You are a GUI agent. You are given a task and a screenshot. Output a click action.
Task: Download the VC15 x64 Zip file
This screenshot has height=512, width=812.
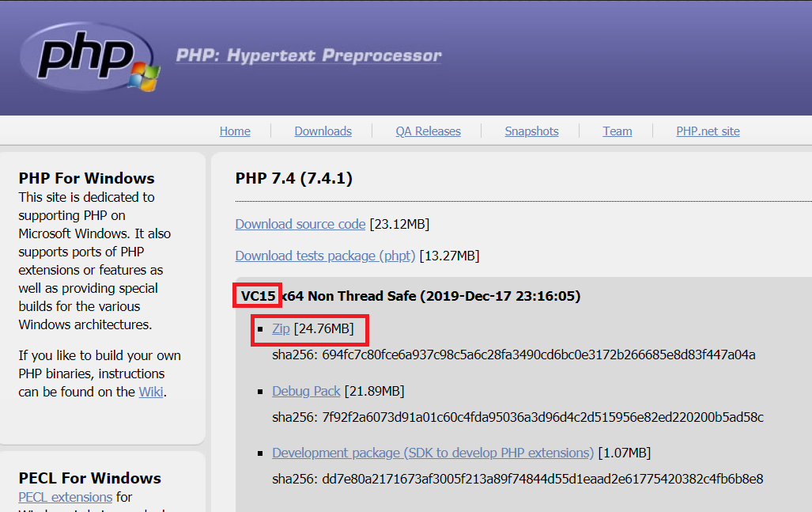[x=281, y=328]
